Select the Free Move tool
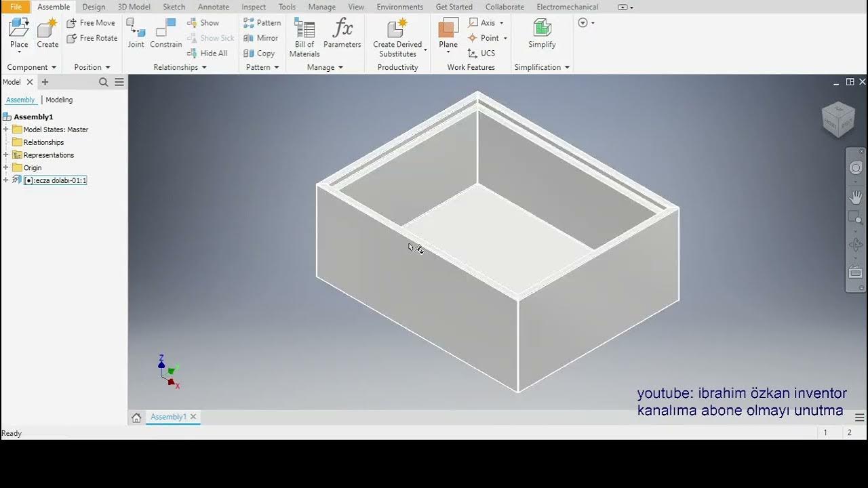The height and width of the screenshot is (488, 868). tap(91, 23)
